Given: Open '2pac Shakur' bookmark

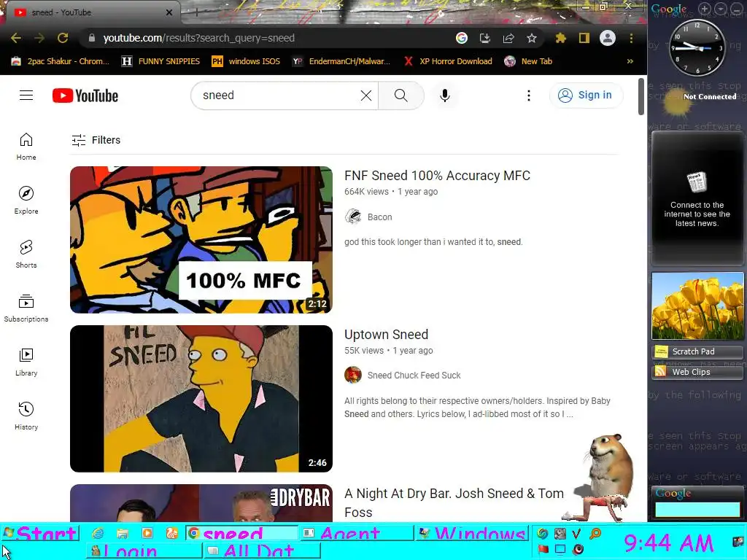Looking at the screenshot, I should pyautogui.click(x=61, y=61).
